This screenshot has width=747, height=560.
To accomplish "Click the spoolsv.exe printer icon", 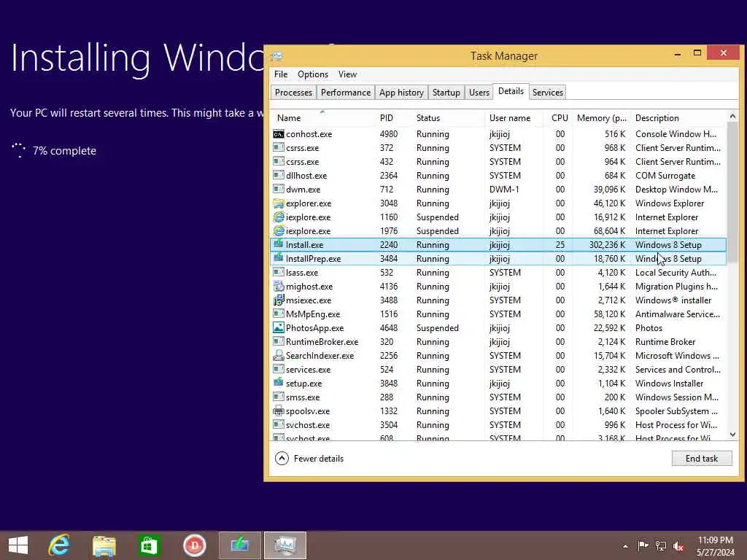I will coord(278,411).
